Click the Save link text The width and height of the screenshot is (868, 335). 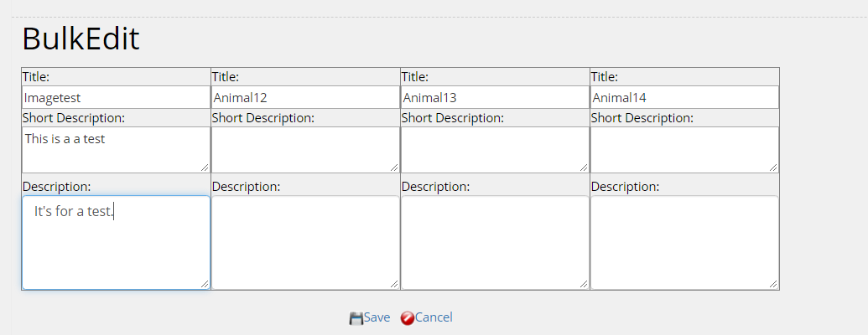tap(377, 317)
